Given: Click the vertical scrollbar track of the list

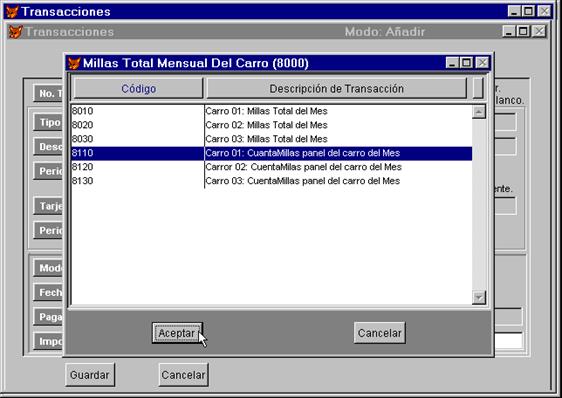Looking at the screenshot, I should (479, 204).
